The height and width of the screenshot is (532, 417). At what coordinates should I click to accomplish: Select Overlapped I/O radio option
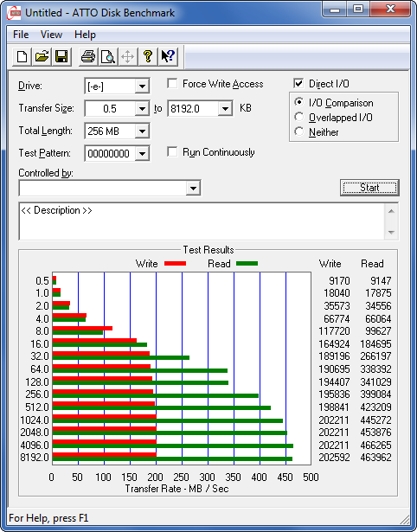(299, 117)
